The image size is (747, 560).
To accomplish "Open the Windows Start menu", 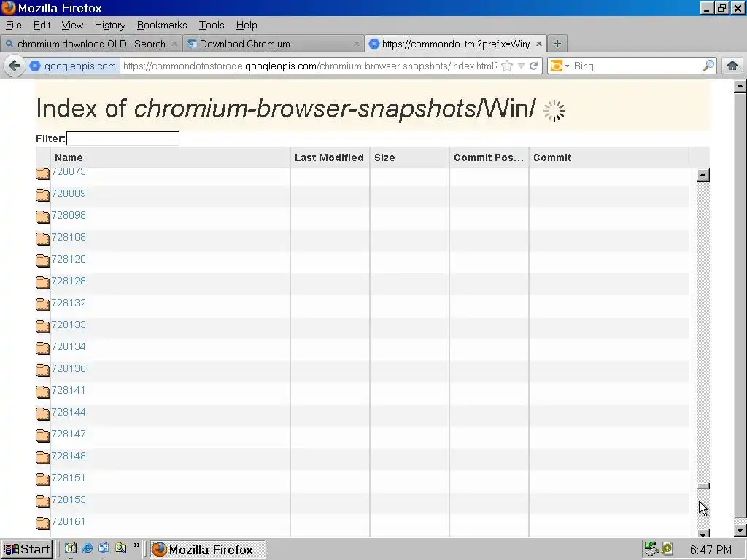I will 27,549.
